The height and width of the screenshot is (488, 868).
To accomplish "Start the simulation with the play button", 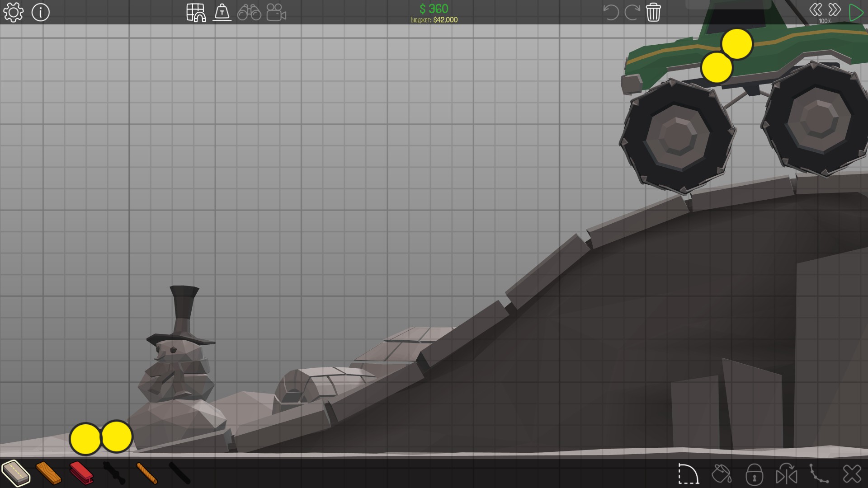I will [855, 13].
